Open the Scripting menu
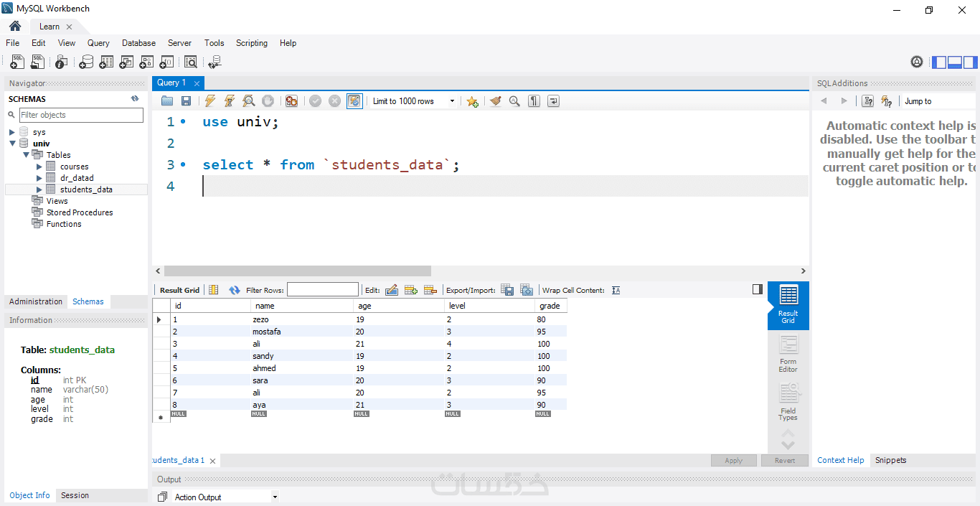 (252, 43)
